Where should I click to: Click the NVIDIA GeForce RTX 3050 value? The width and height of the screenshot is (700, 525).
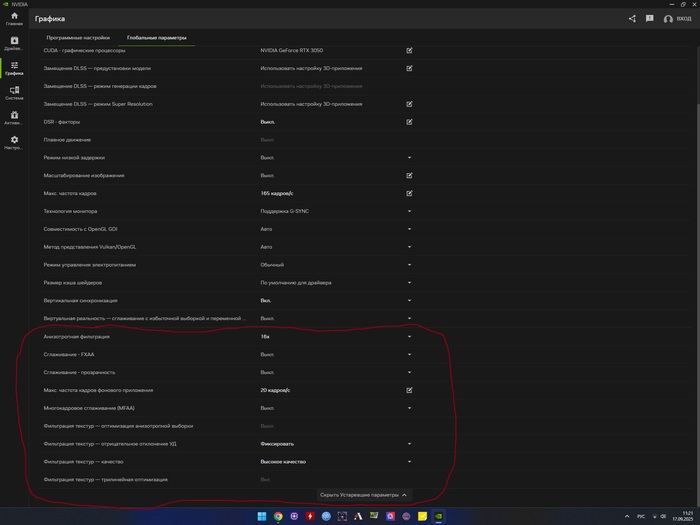(x=292, y=50)
